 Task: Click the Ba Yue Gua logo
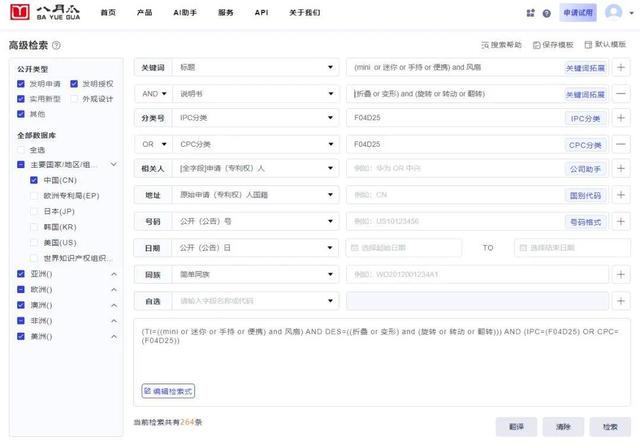(45, 12)
